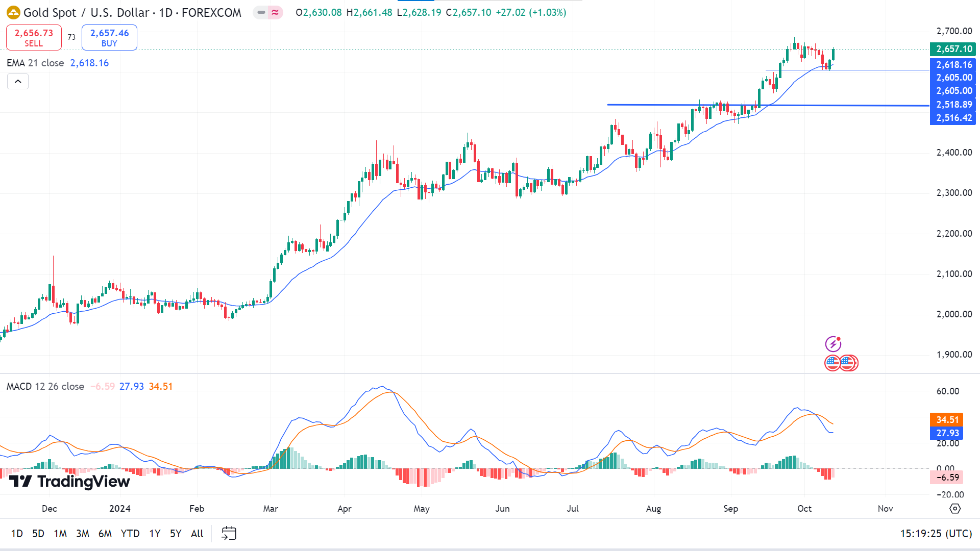Click the MACD 12 26 close legend
The height and width of the screenshot is (551, 980).
click(x=45, y=387)
